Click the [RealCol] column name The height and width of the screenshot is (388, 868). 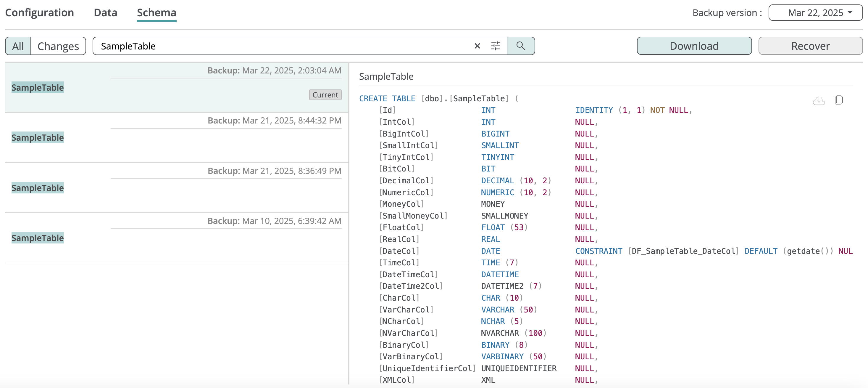pos(399,239)
